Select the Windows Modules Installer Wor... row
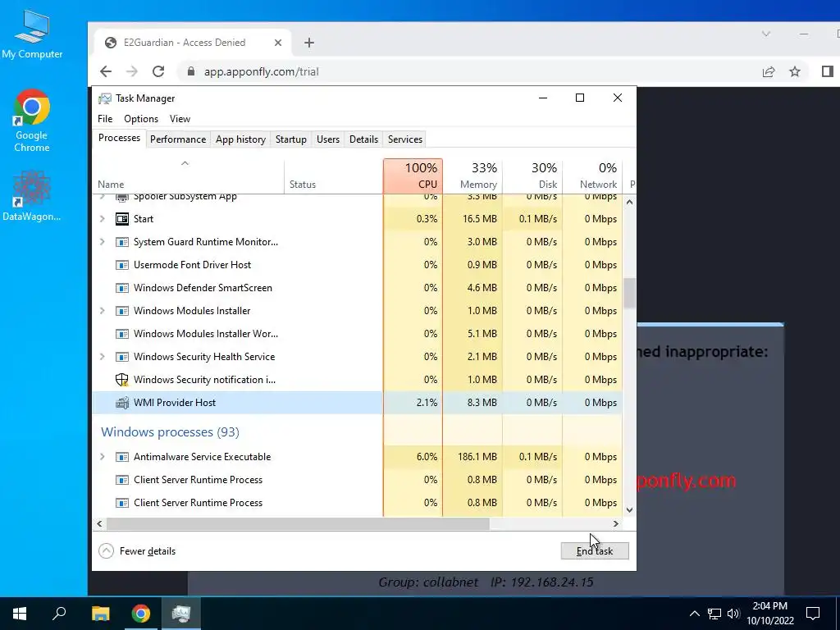 358,334
